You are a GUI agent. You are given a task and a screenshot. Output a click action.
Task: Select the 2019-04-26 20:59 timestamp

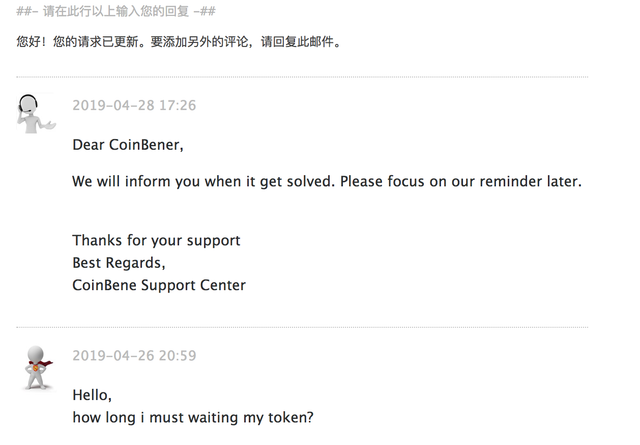[134, 356]
